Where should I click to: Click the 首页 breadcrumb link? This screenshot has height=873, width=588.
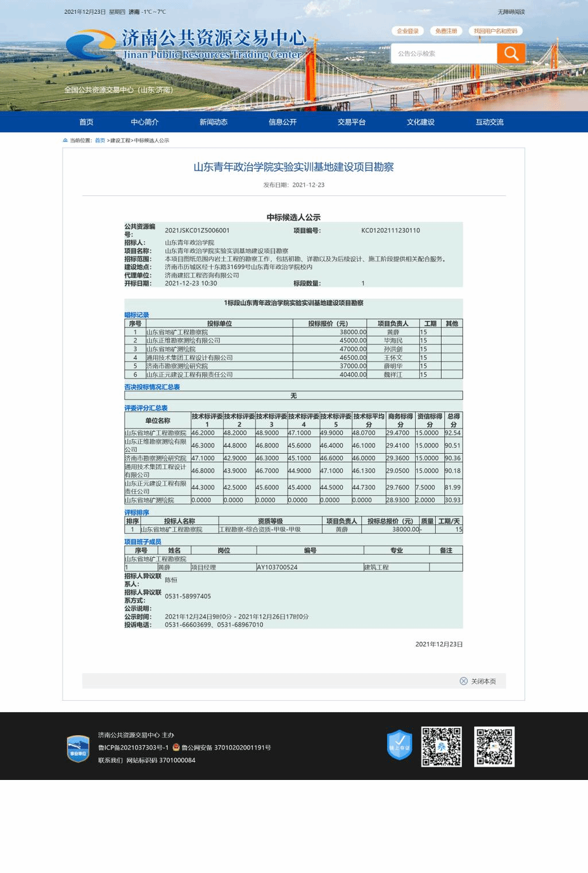pos(100,141)
